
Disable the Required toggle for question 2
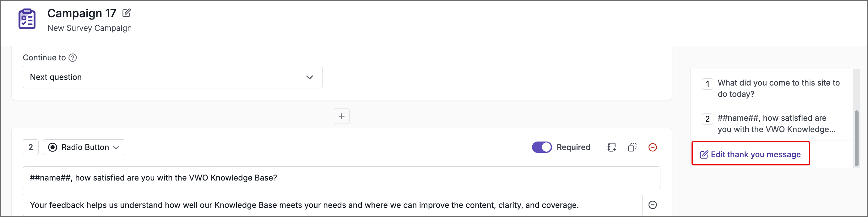point(541,147)
